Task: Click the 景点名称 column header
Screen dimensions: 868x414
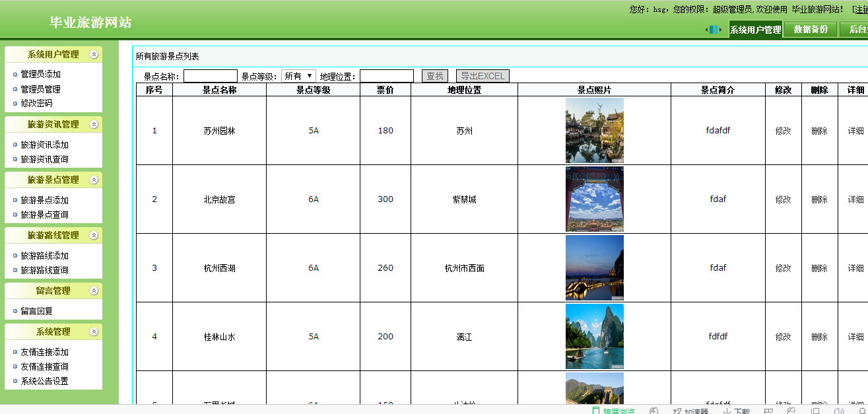Action: 220,90
